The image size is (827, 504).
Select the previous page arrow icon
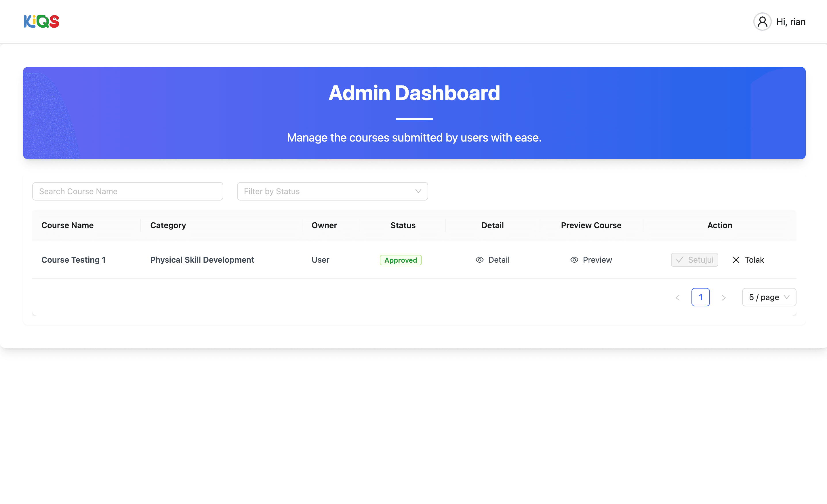[x=677, y=297]
